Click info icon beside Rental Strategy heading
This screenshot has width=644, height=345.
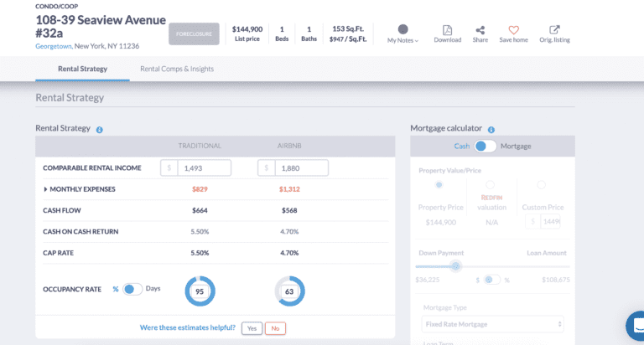(100, 130)
